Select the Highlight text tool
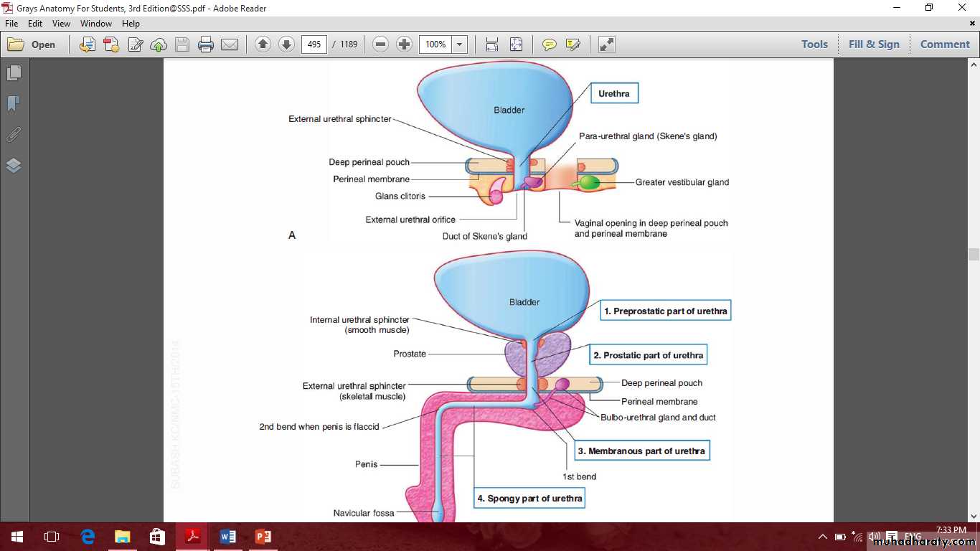Viewport: 980px width, 551px height. click(x=573, y=44)
